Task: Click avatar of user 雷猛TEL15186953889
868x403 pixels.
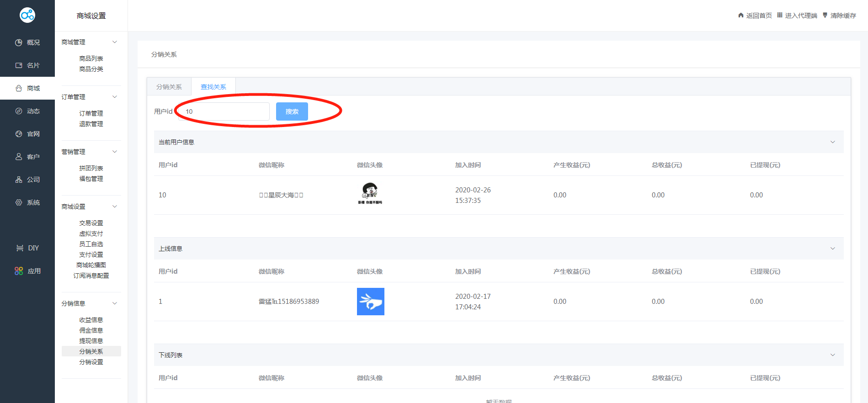Action: [x=371, y=302]
